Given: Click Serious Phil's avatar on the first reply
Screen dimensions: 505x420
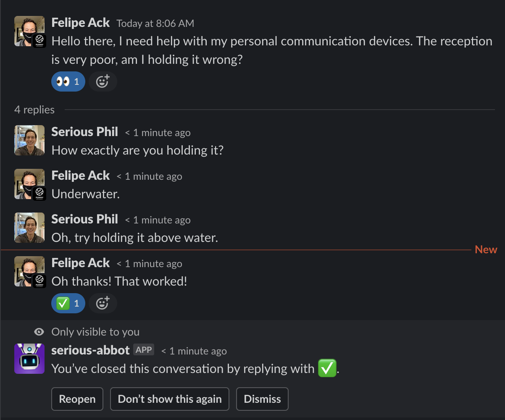Looking at the screenshot, I should coord(29,140).
